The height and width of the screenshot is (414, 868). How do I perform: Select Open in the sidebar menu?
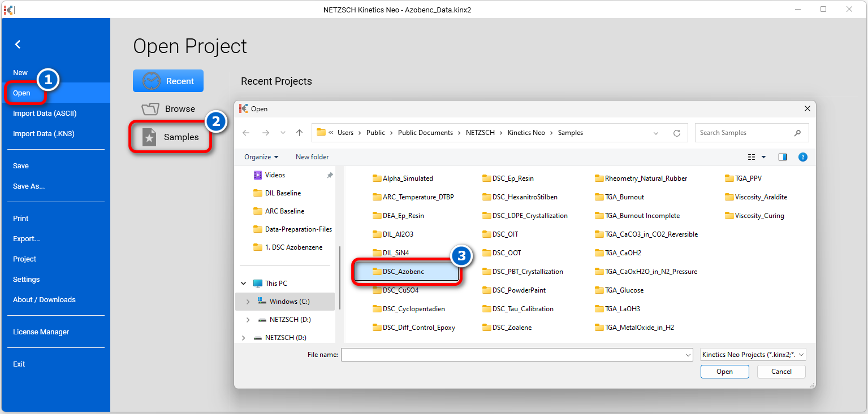click(x=21, y=93)
